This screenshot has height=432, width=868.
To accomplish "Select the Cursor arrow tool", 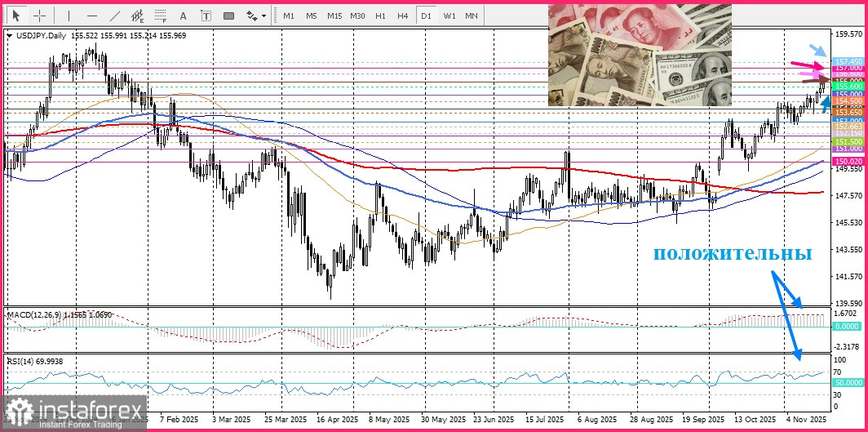I will click(16, 16).
